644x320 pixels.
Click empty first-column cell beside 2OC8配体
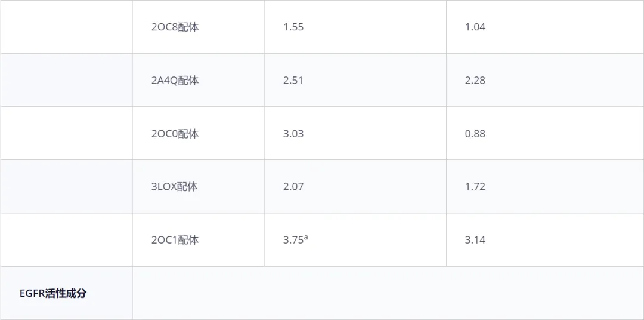pyautogui.click(x=66, y=27)
